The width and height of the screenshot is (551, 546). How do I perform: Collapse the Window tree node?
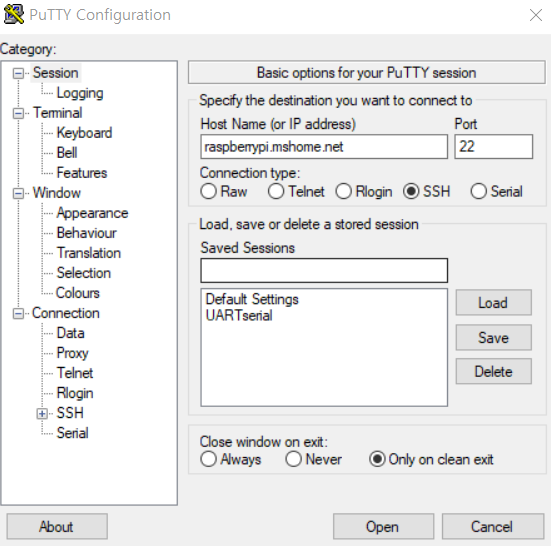click(18, 193)
